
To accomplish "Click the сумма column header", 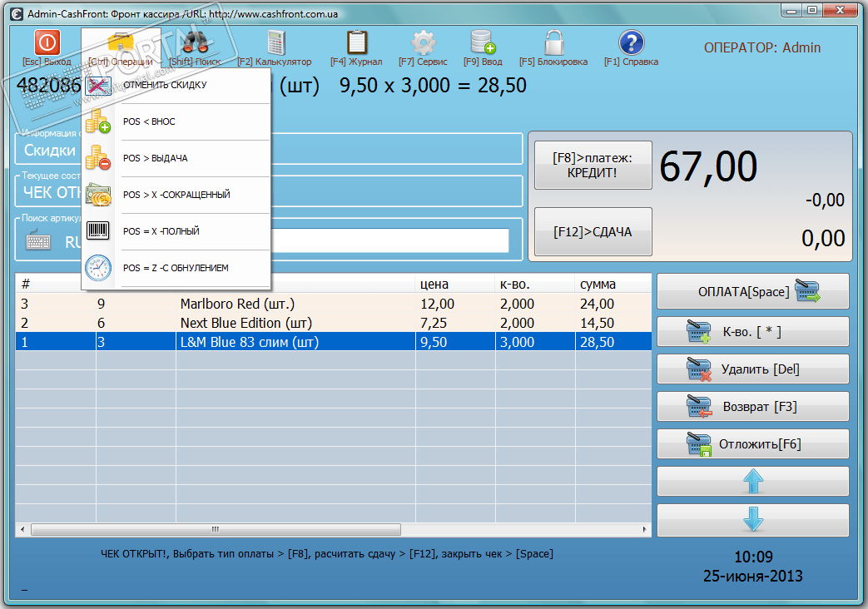I will pos(613,284).
